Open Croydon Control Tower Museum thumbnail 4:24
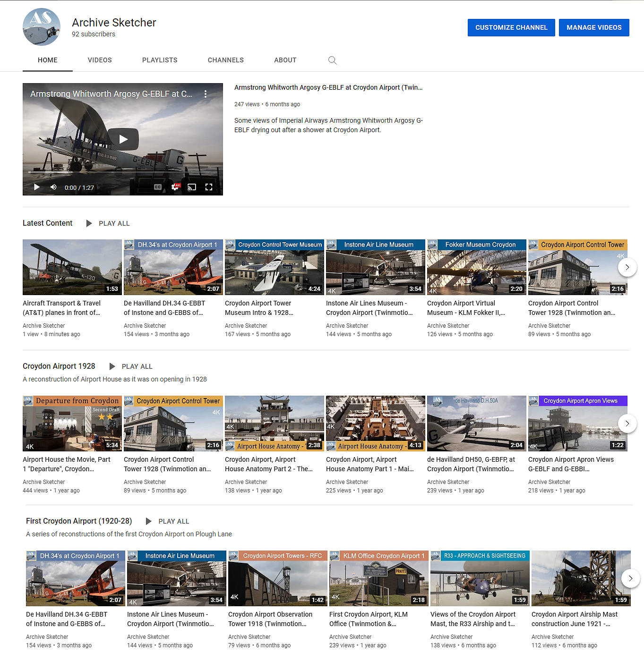 point(275,267)
